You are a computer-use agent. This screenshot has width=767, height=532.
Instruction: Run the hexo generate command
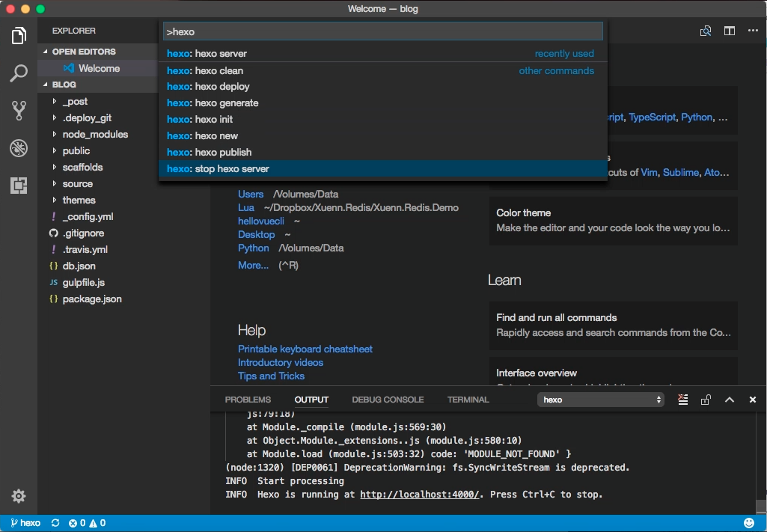pyautogui.click(x=382, y=103)
